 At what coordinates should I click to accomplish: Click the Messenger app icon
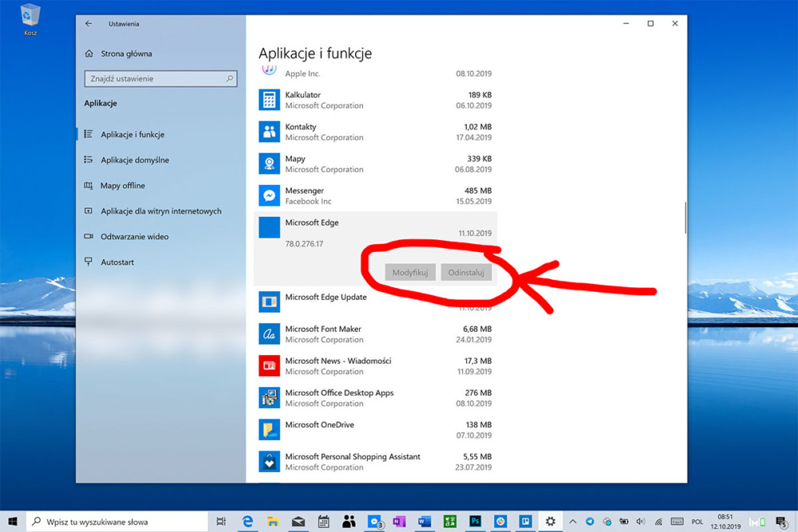pos(269,195)
